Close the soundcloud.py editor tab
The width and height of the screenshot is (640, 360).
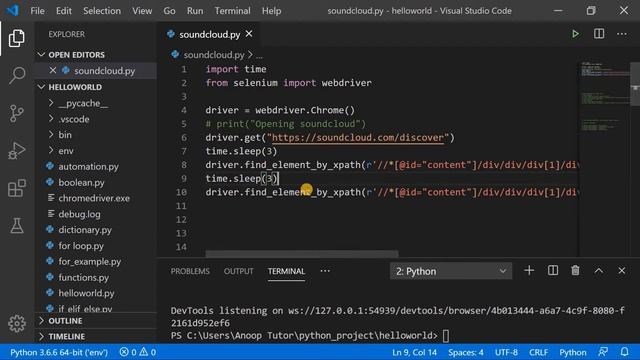pyautogui.click(x=249, y=34)
